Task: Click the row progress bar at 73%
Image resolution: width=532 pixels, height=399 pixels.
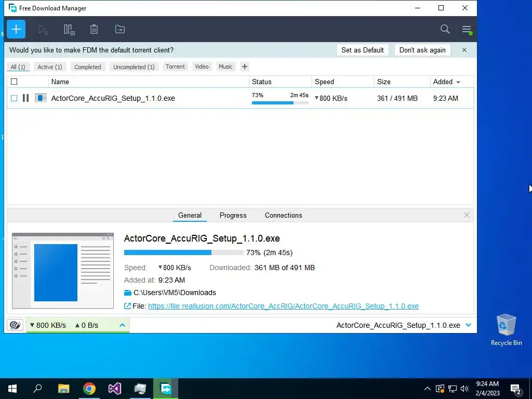Action: click(280, 103)
